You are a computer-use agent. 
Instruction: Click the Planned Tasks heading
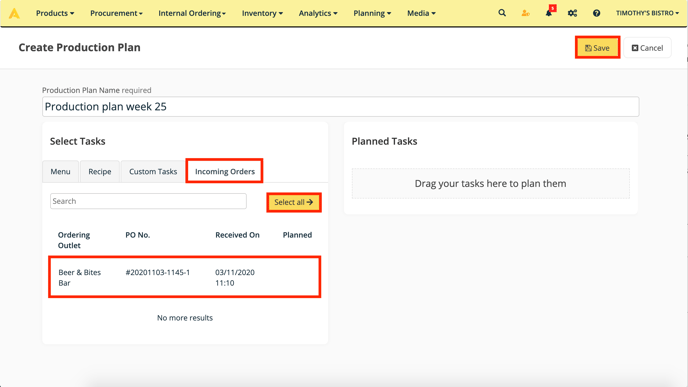click(384, 141)
